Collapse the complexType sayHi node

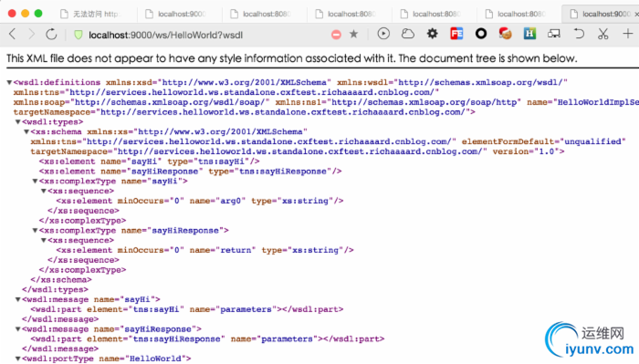[x=35, y=182]
